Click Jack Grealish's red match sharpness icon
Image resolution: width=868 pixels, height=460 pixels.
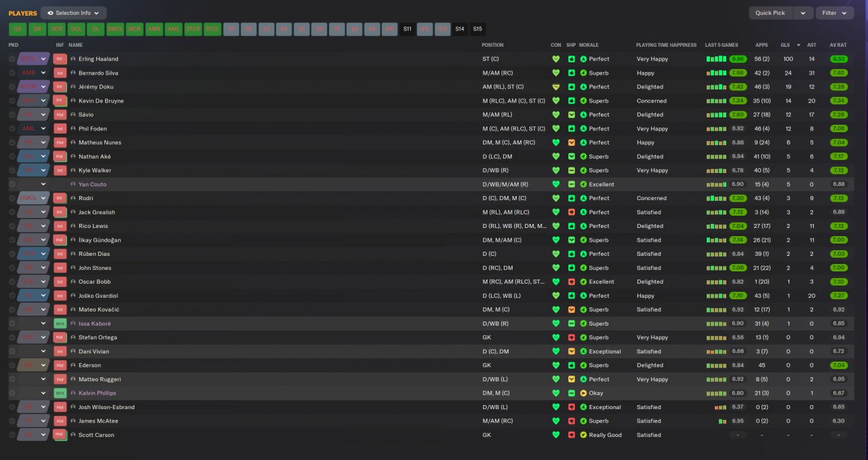click(572, 212)
